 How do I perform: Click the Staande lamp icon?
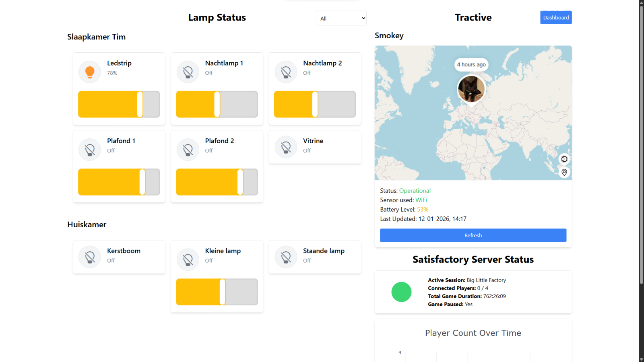tap(286, 257)
